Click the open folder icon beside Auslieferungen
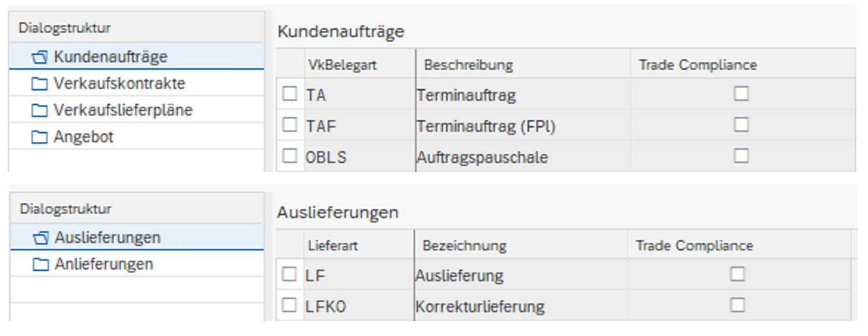Image resolution: width=868 pixels, height=336 pixels. pyautogui.click(x=40, y=238)
